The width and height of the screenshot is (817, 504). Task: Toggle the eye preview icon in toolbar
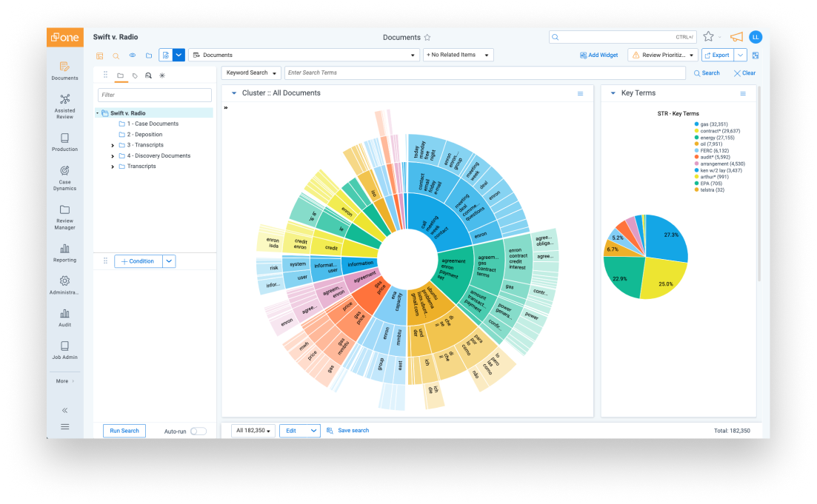133,55
